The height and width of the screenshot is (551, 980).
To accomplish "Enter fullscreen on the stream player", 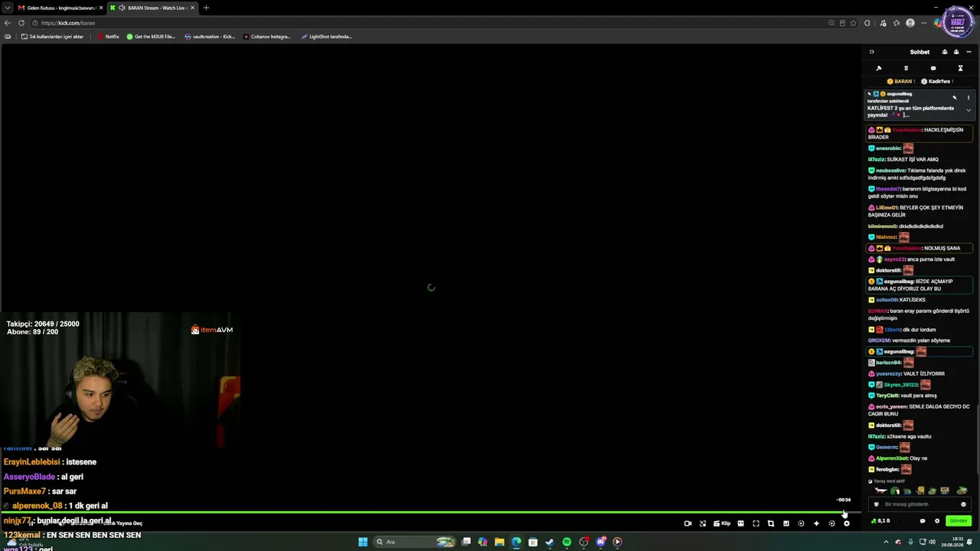I will (756, 523).
